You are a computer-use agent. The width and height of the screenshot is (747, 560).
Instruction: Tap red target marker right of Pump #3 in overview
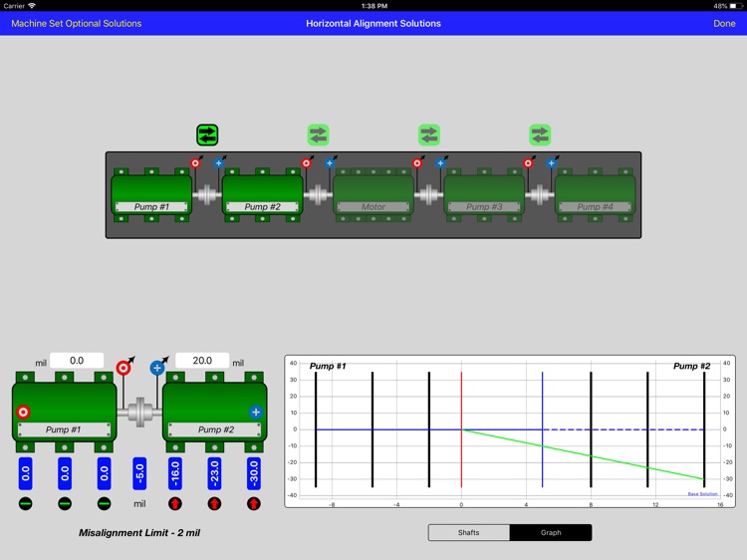coord(528,163)
